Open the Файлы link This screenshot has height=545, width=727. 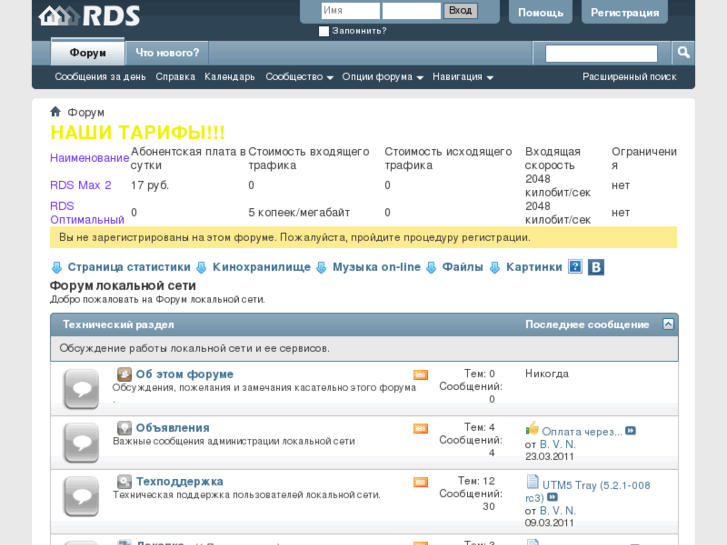pos(463,267)
